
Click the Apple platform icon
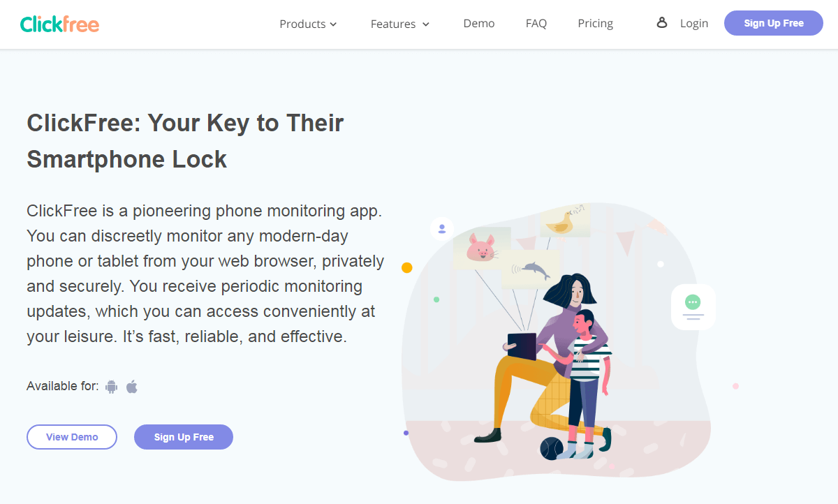132,386
